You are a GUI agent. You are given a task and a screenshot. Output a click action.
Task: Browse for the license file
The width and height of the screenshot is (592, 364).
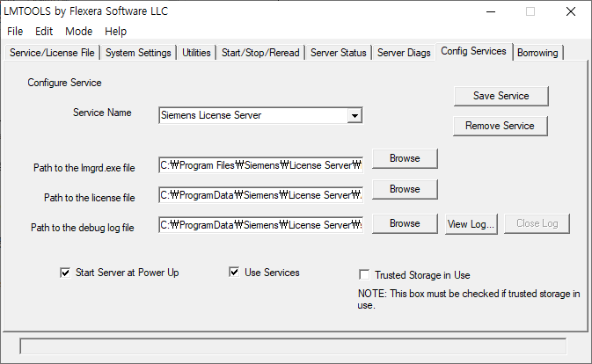[x=405, y=189]
